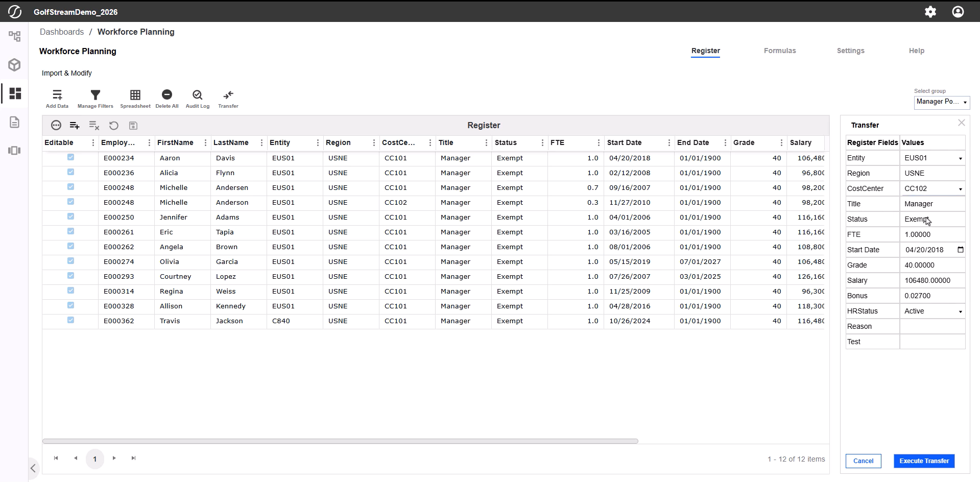Toggle Editable checkbox for Aaron Davis
The image size is (980, 482).
70,157
